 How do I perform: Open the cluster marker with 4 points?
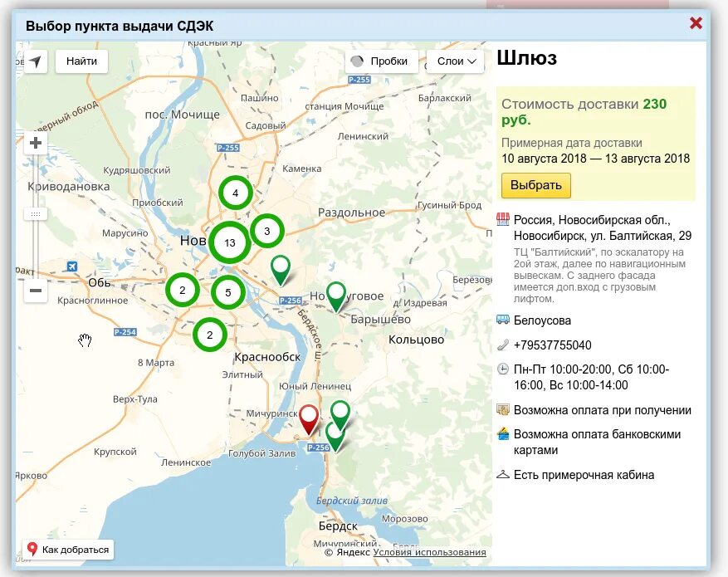point(236,193)
